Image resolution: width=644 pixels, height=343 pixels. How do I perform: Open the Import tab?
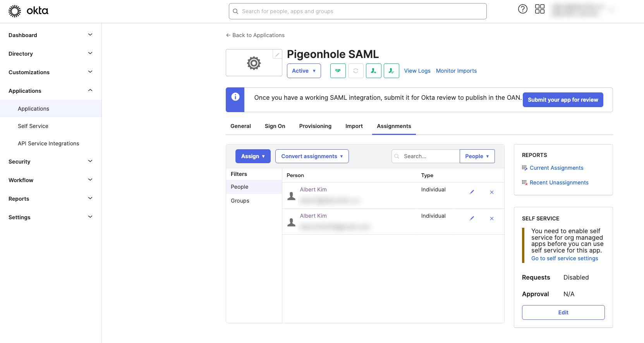pos(354,126)
